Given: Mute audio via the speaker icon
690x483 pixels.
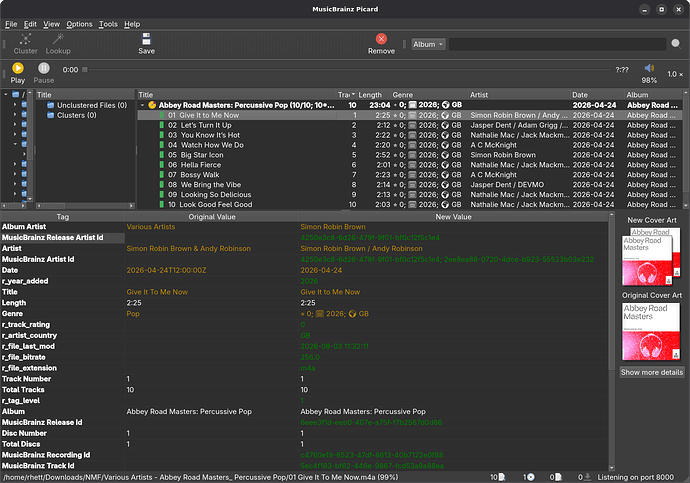Looking at the screenshot, I should coord(649,68).
